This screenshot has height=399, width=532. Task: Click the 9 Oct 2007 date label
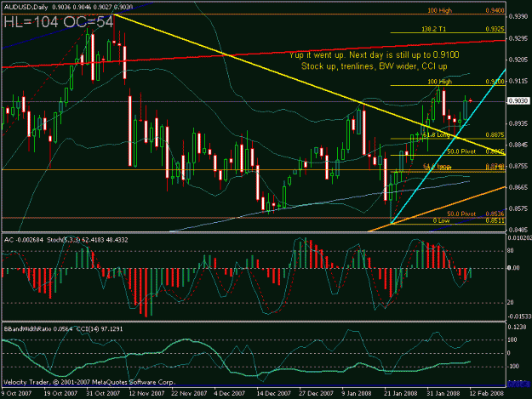coord(16,393)
